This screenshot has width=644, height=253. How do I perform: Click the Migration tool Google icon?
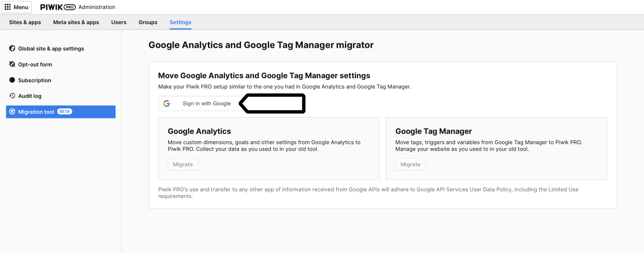12,112
